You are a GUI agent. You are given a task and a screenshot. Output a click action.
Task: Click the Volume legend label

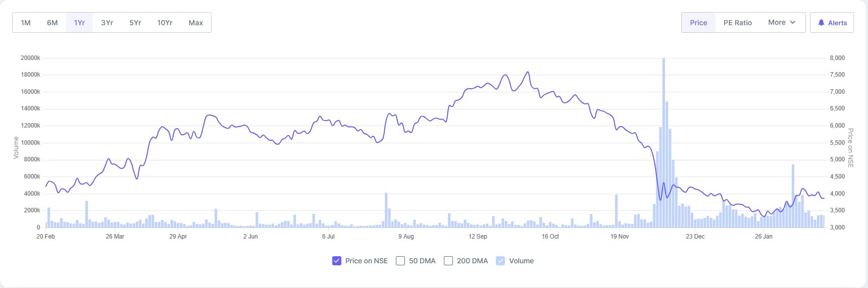[x=521, y=261]
